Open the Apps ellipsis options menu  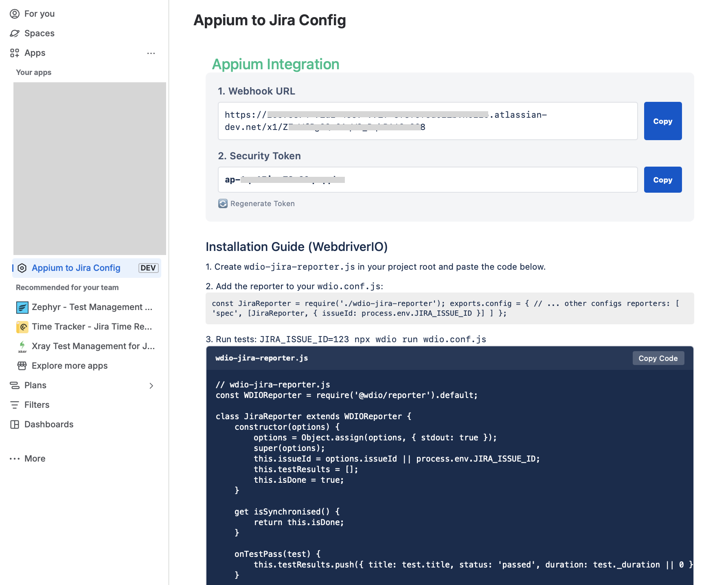(151, 53)
